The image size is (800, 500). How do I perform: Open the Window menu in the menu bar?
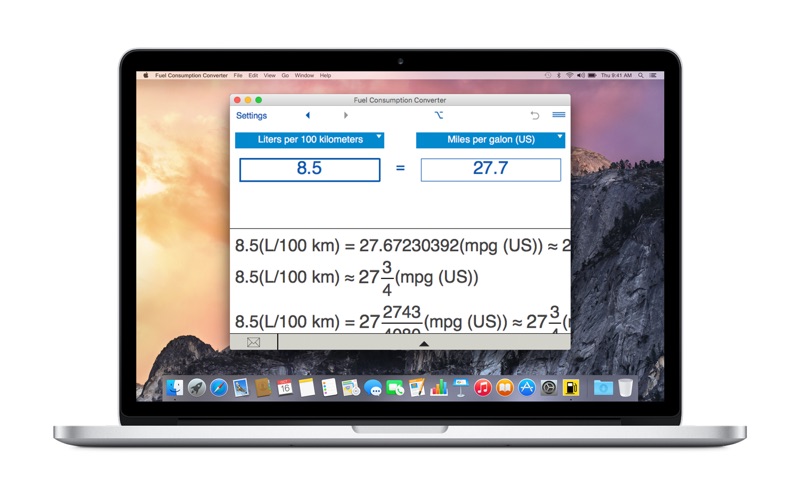(x=304, y=76)
